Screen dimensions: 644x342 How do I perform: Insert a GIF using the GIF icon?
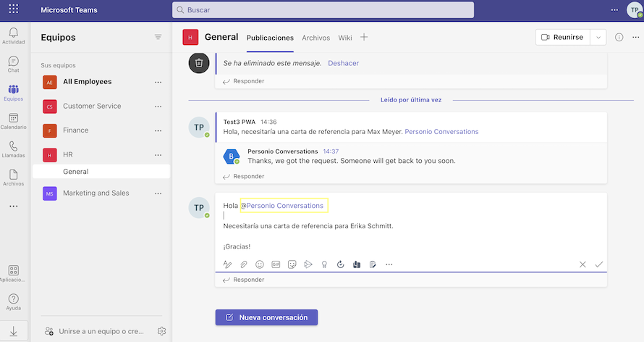(276, 264)
